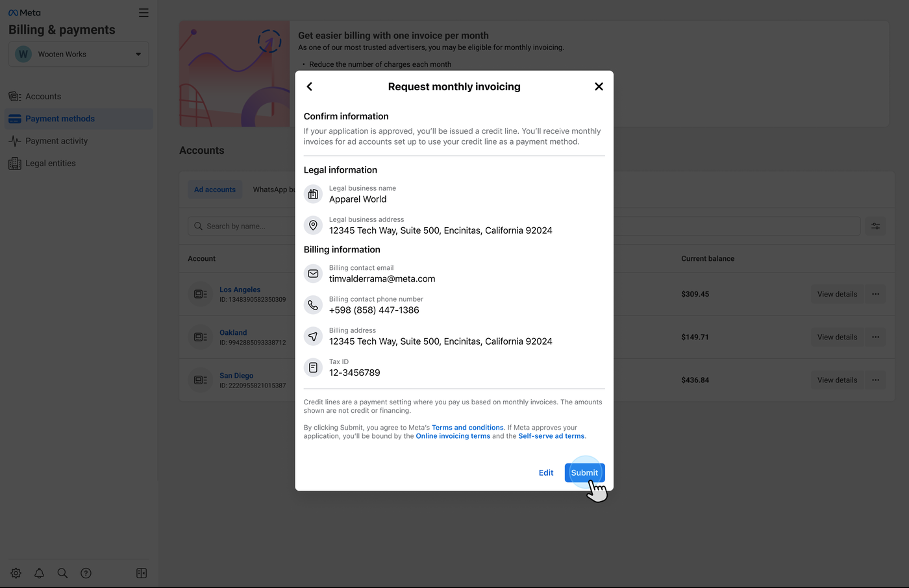Viewport: 909px width, 588px height.
Task: Open more options for the $436.84 row
Action: click(x=875, y=380)
